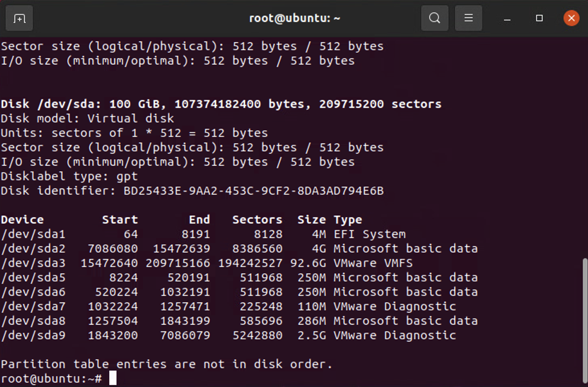Click the partition table not in order message
The image size is (588, 387).
point(167,364)
